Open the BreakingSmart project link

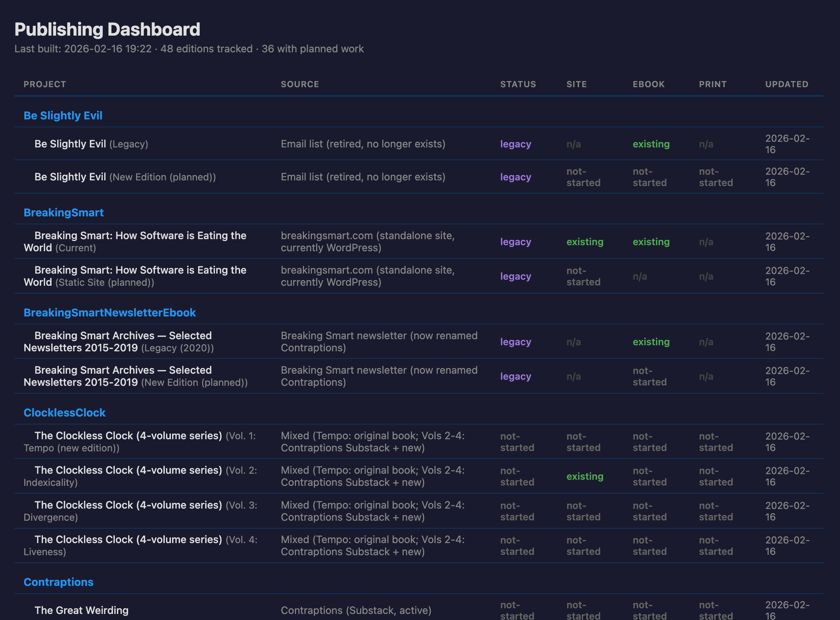tap(63, 213)
